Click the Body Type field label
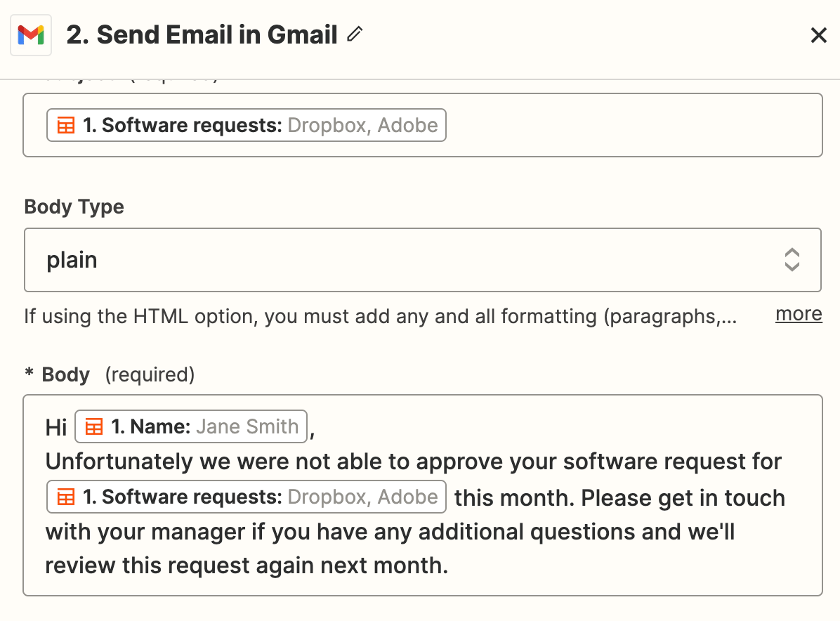840x621 pixels. pyautogui.click(x=74, y=207)
